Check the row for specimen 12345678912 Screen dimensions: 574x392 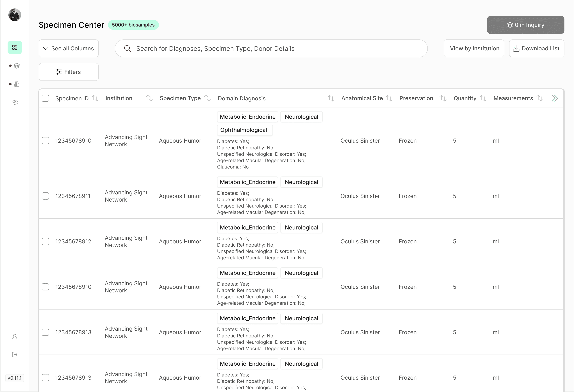[45, 242]
